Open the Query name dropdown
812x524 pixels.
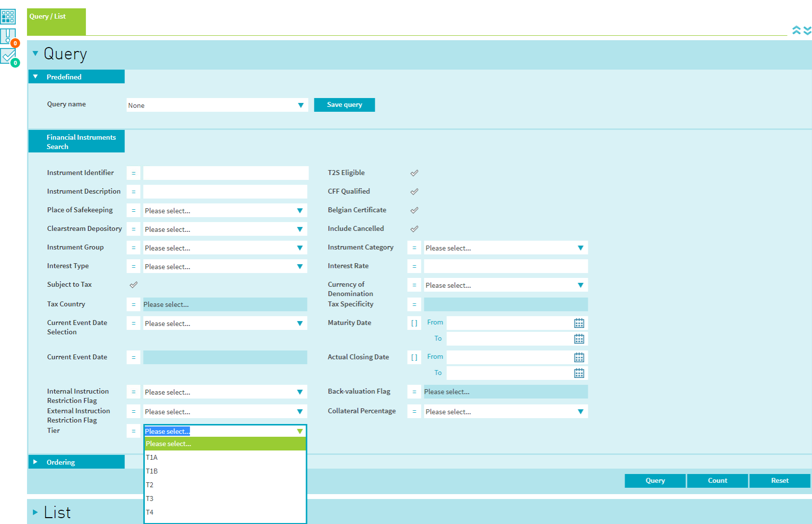coord(217,105)
